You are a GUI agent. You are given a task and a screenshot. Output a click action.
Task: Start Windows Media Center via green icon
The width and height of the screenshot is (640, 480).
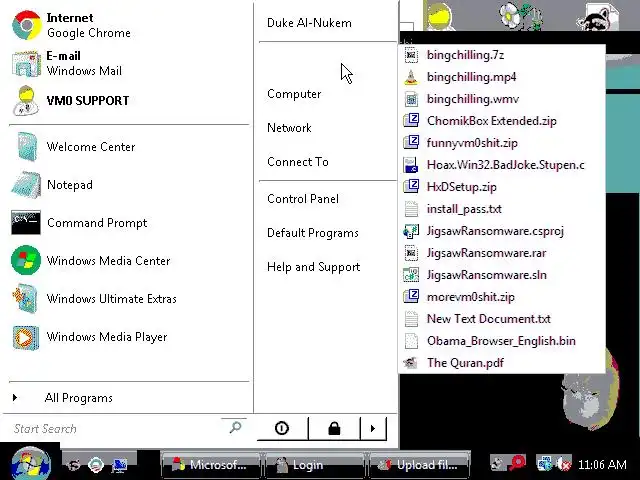pos(26,260)
